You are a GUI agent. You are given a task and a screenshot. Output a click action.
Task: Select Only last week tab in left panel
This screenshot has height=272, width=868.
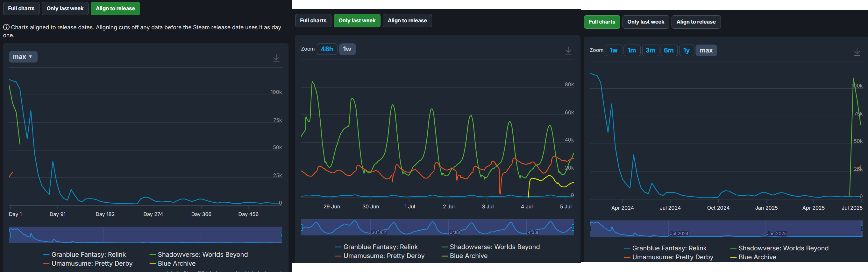tap(65, 8)
